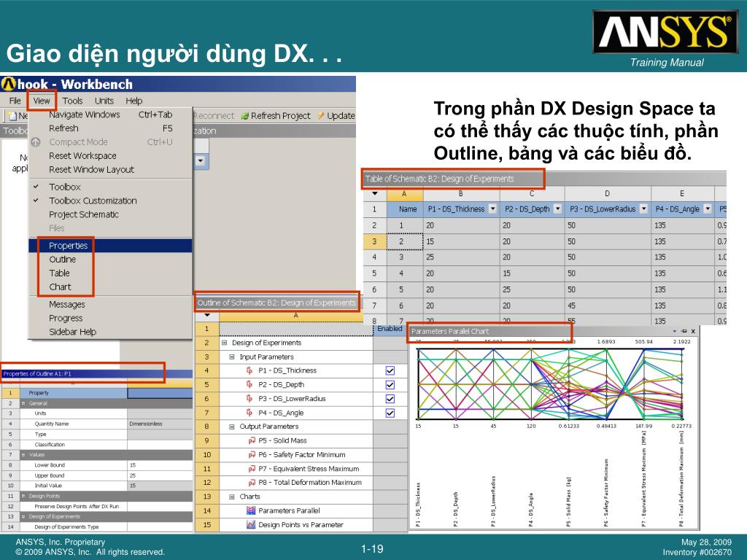Click the New document toolbar icon
The image size is (747, 560).
(13, 116)
